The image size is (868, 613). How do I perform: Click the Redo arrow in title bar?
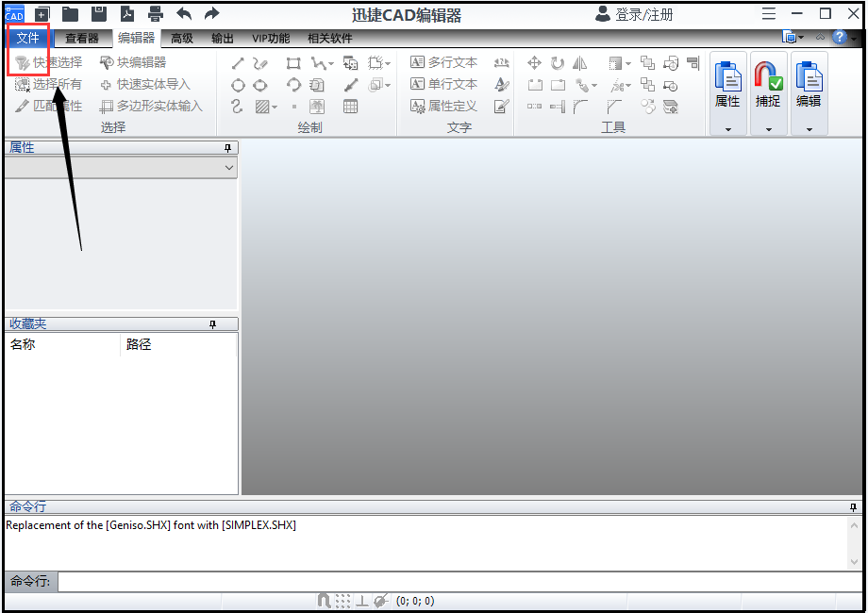(211, 14)
